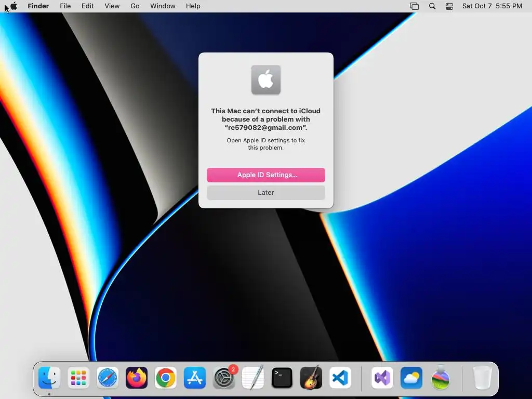Open the Window menu
Viewport: 532px width, 399px height.
click(x=163, y=6)
